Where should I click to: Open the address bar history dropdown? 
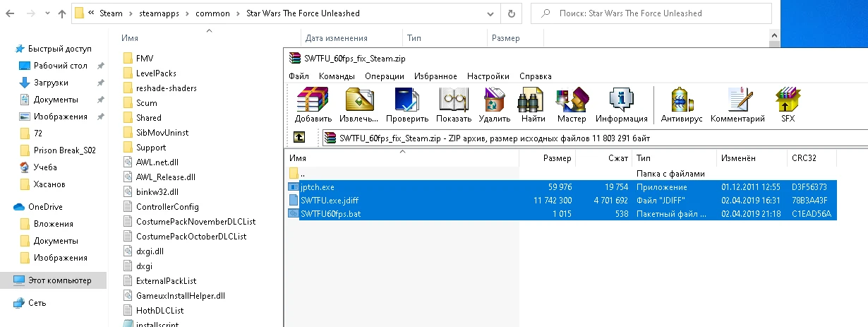click(x=490, y=13)
